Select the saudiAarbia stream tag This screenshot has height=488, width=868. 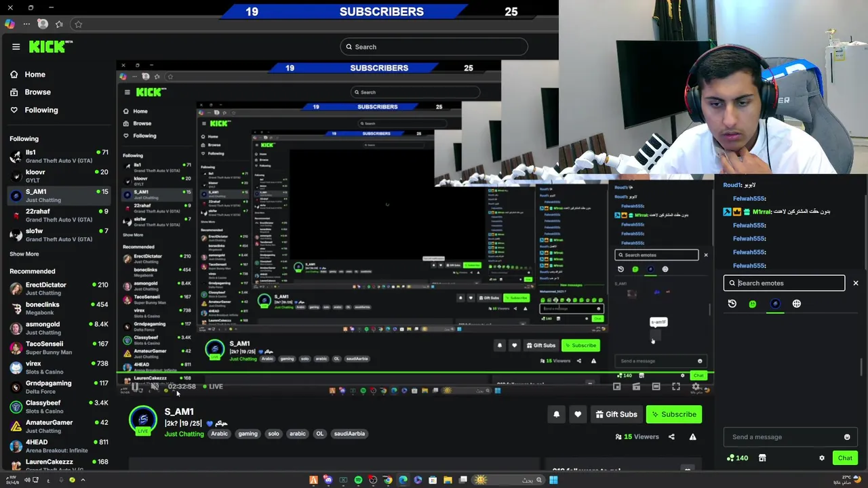[x=350, y=434]
